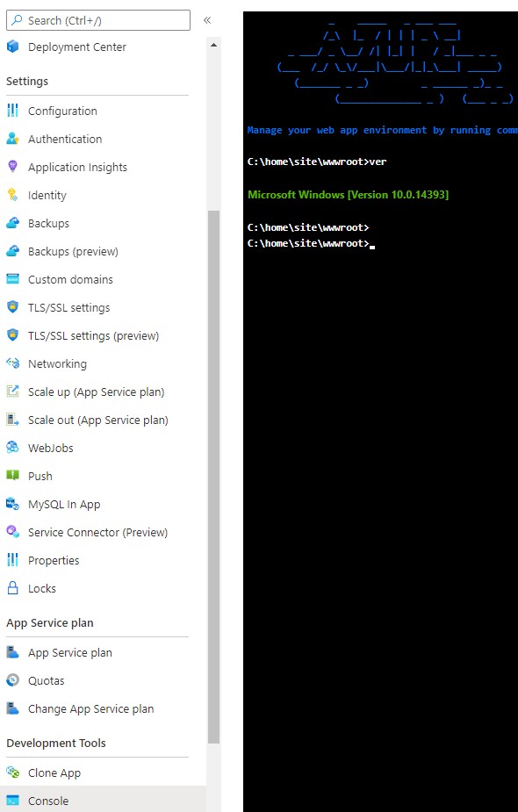Click the Quotas icon
This screenshot has width=518, height=812.
click(12, 680)
